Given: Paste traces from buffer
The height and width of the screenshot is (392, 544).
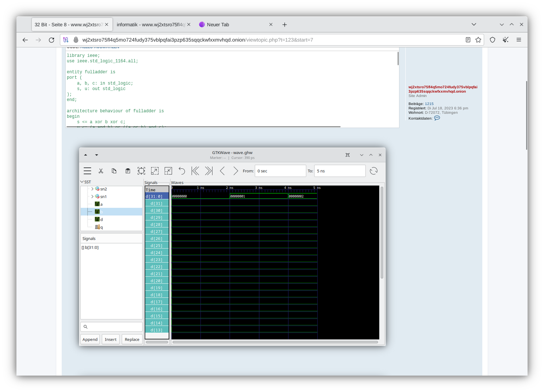Looking at the screenshot, I should click(128, 171).
